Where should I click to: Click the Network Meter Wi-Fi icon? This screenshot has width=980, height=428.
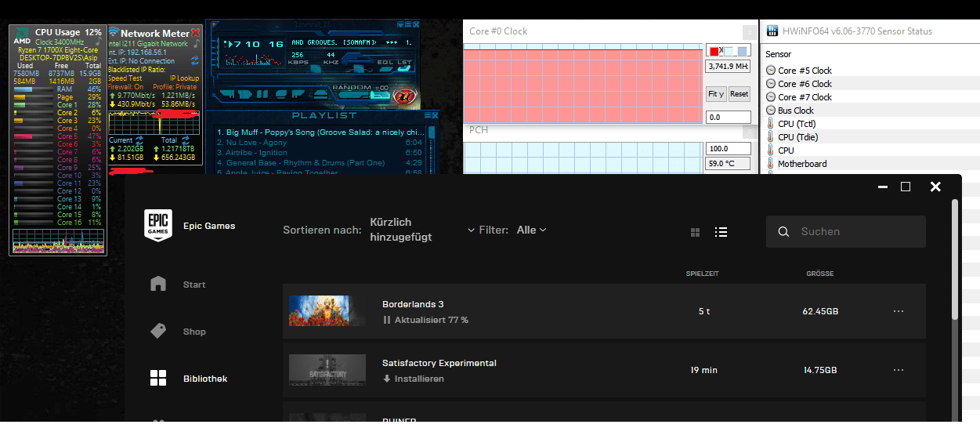tap(114, 31)
